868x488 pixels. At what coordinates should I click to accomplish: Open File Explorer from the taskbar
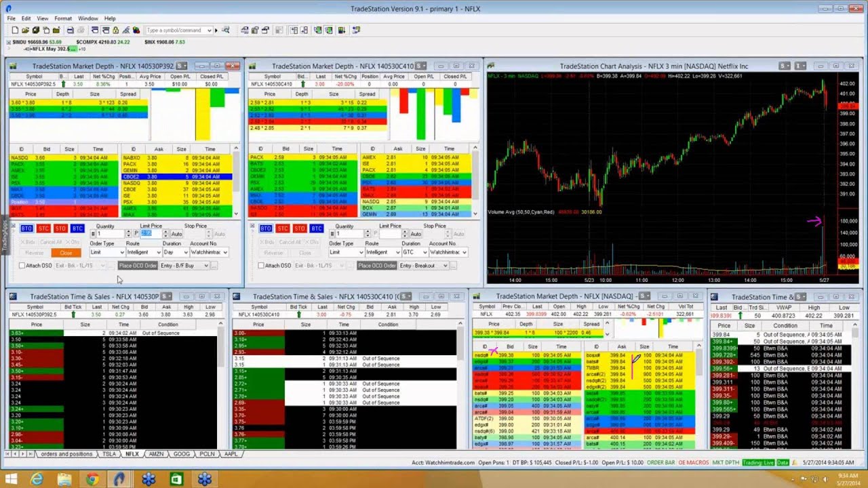pyautogui.click(x=64, y=479)
